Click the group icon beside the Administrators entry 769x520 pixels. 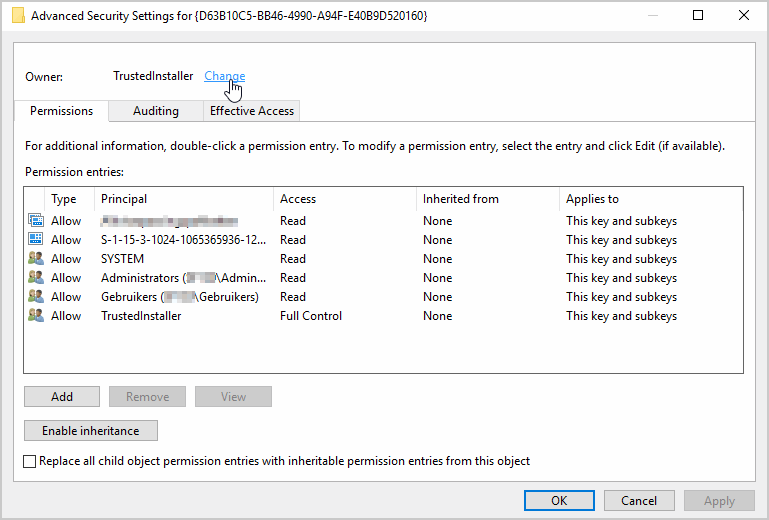pyautogui.click(x=36, y=278)
